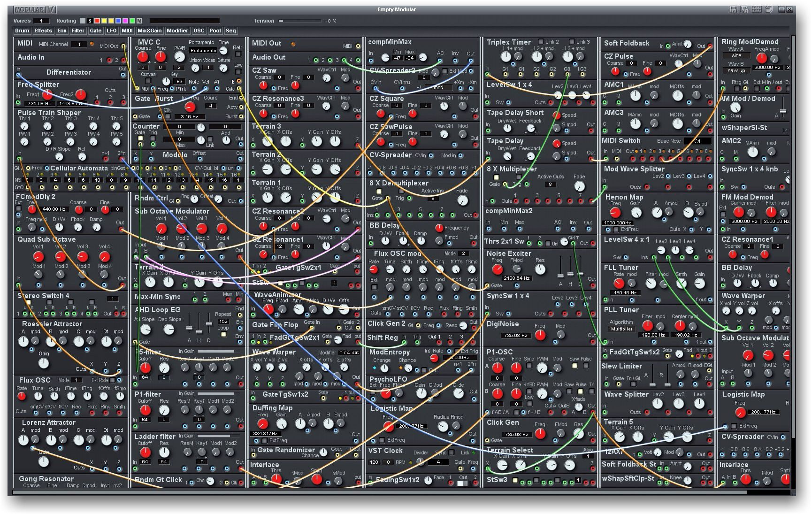Click the save preset disk icon
Viewport: 812px width, 514px height.
pos(734,9)
